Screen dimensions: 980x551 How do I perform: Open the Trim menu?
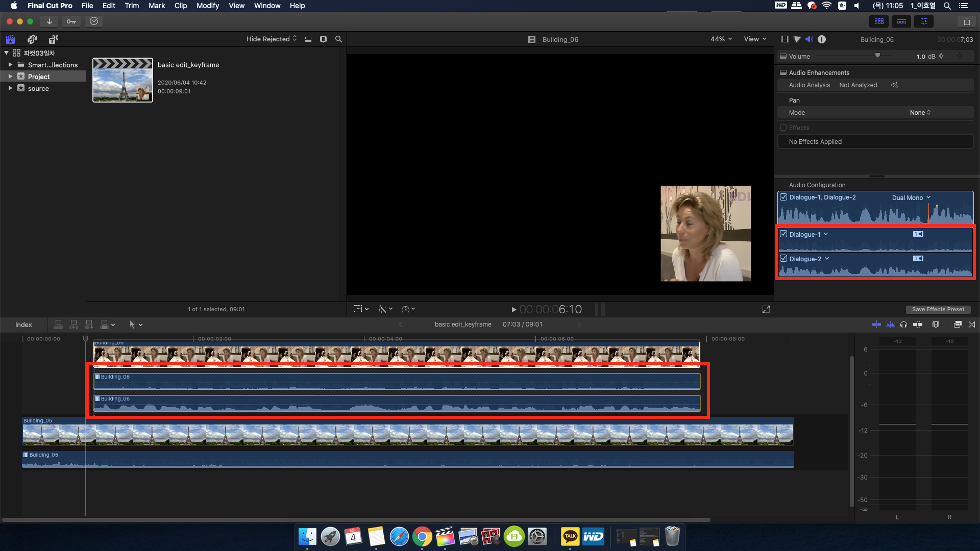(x=132, y=6)
